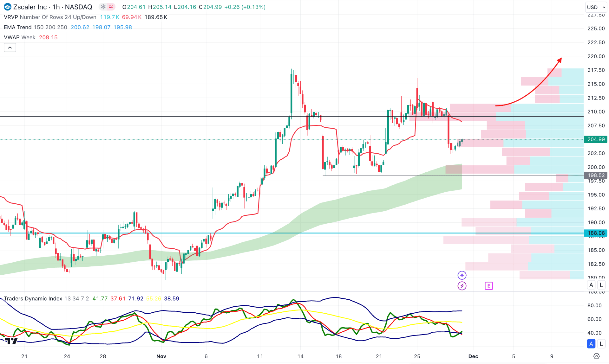Click VWAP value 208.15
The width and height of the screenshot is (609, 364).
click(48, 37)
